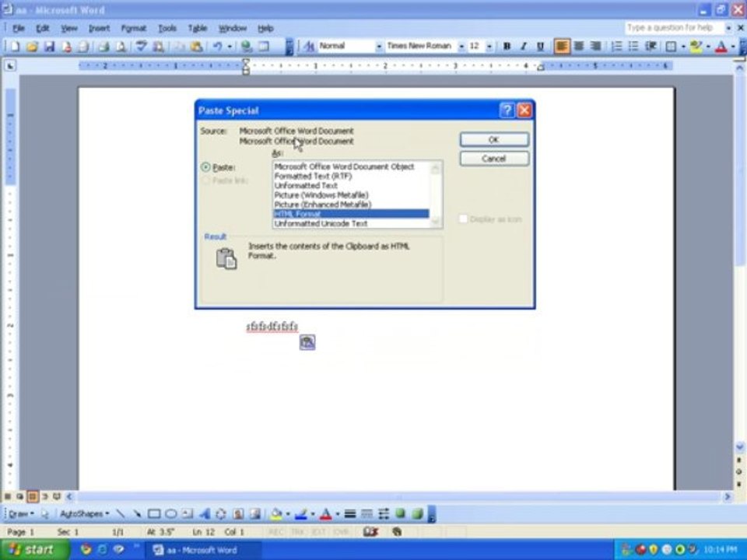The width and height of the screenshot is (747, 560).
Task: Click the Fill Color bucket in Drawing toolbar
Action: pyautogui.click(x=276, y=514)
